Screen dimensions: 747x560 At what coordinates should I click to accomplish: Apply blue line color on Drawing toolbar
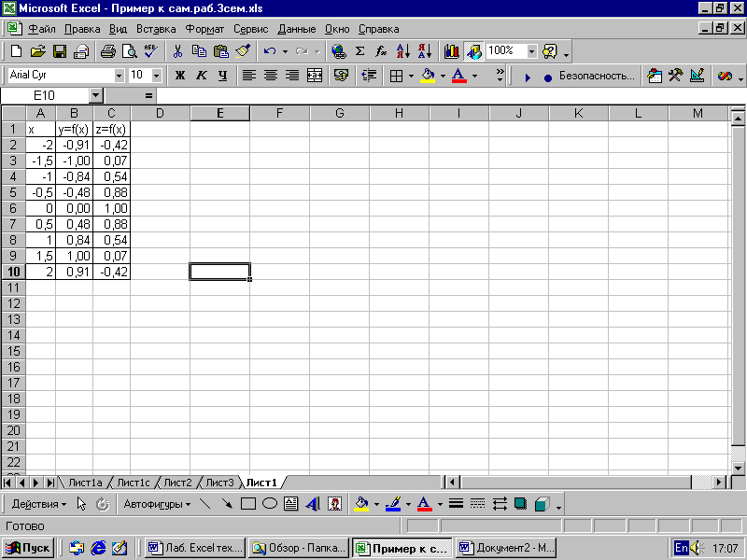point(393,504)
